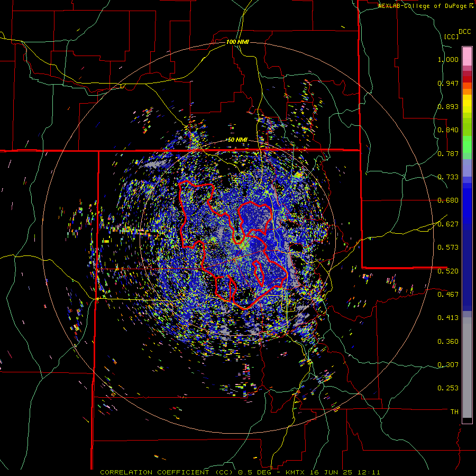The image size is (476, 476).
Task: Click the TH threshold label
Action: [454, 412]
